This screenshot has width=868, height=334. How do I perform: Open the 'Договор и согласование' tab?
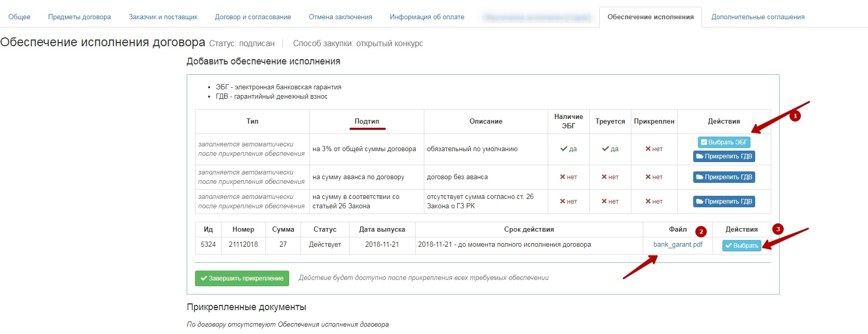coord(253,17)
